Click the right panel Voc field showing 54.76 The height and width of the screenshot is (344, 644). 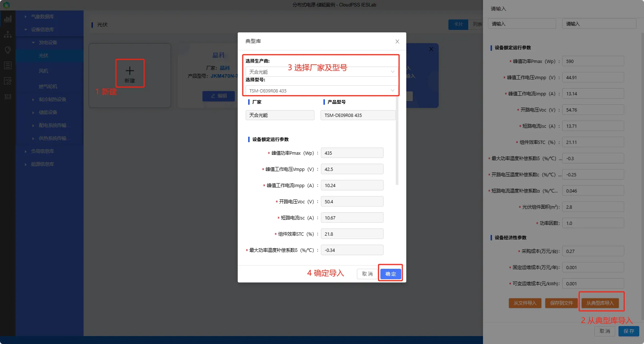(593, 110)
